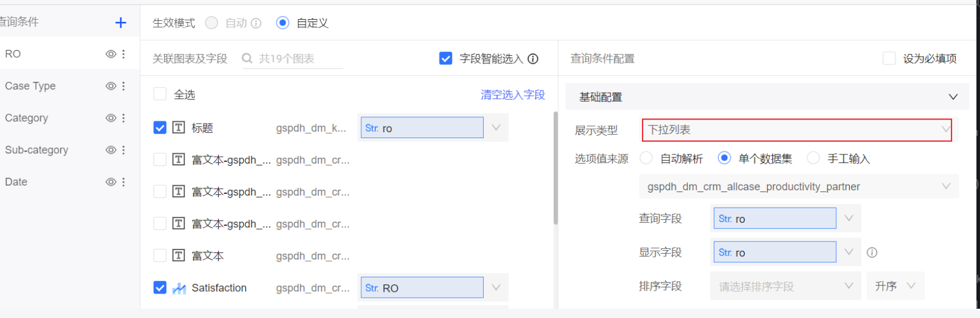980x318 pixels.
Task: Open the 升序 sort order dropdown
Action: (x=895, y=286)
